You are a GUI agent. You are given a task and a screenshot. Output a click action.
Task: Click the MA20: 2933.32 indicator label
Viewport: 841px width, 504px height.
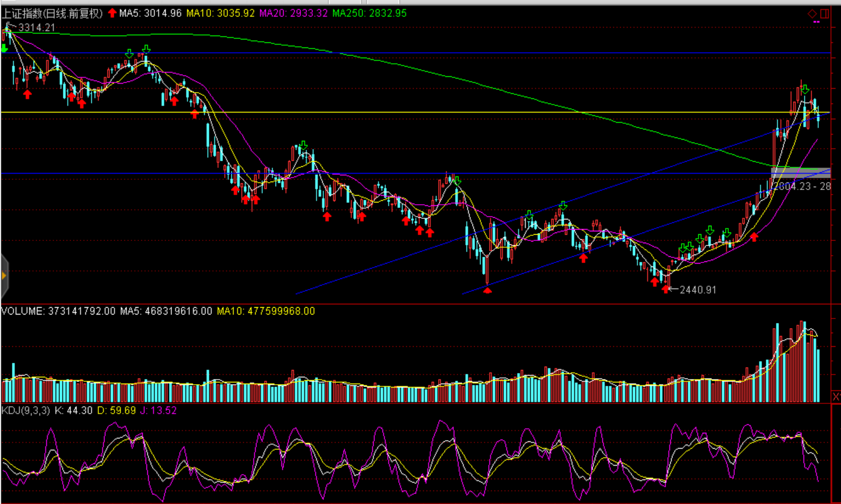[293, 13]
